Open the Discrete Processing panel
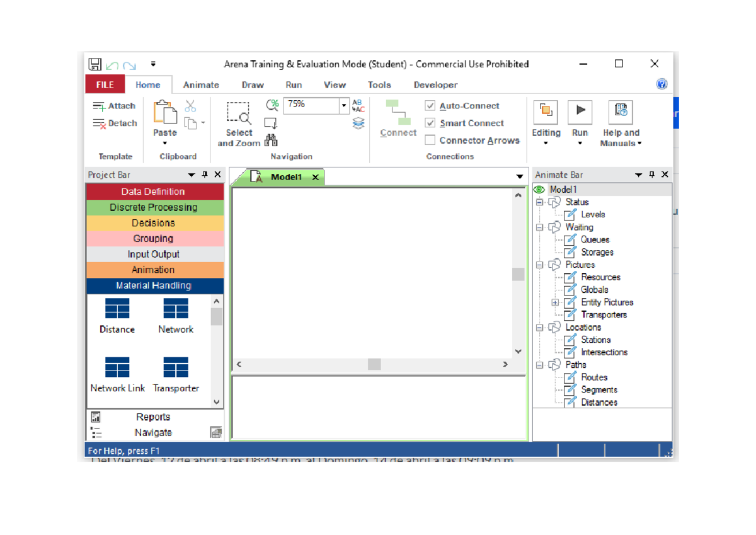The image size is (756, 535). click(154, 207)
